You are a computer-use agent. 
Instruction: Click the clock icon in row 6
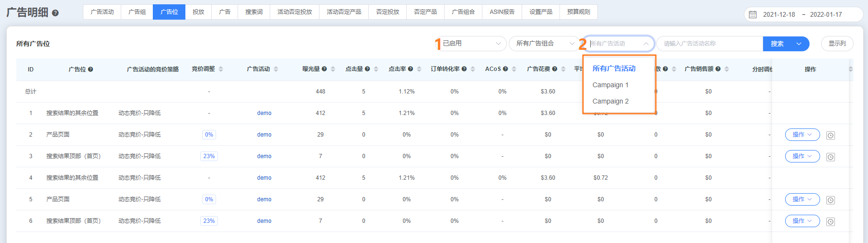[831, 221]
